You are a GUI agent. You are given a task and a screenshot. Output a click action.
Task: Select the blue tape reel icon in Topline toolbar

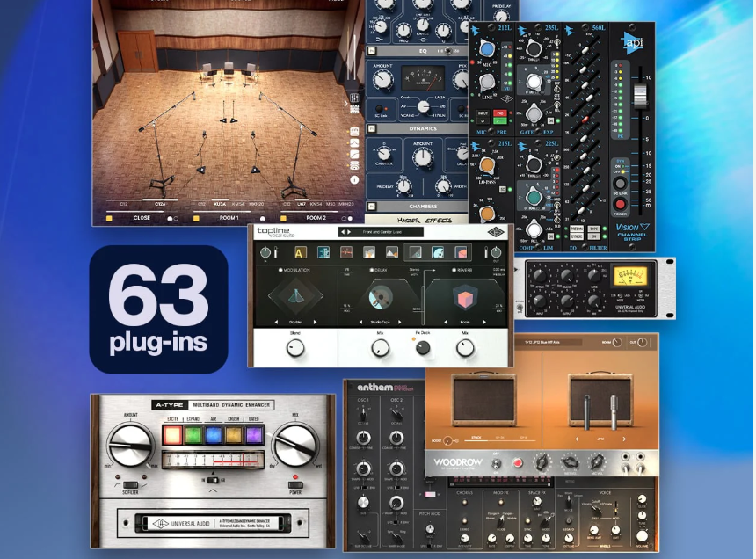tap(438, 252)
